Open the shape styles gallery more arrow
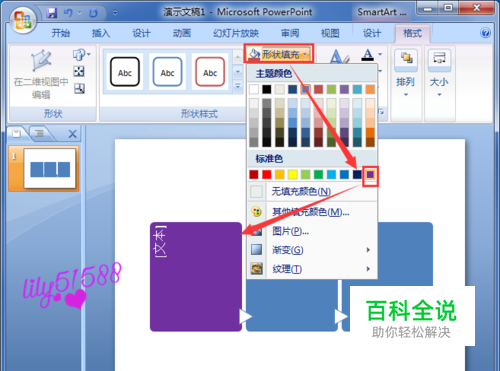 tap(238, 86)
